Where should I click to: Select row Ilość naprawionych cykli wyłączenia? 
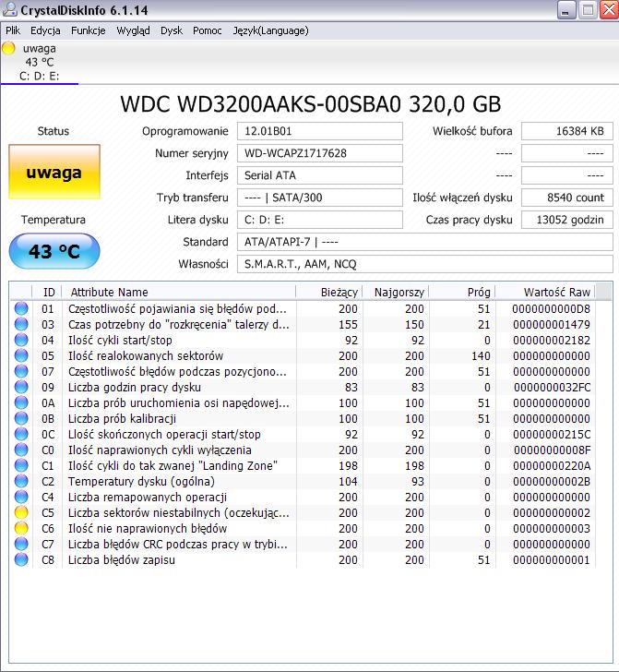pos(303,450)
